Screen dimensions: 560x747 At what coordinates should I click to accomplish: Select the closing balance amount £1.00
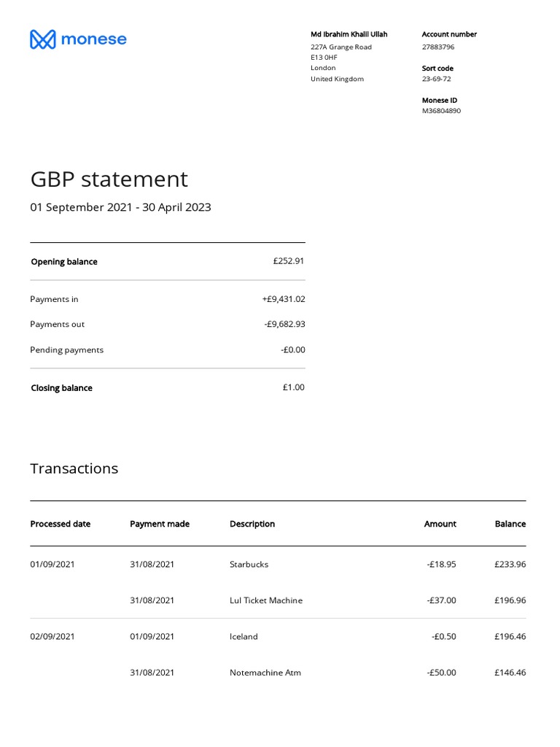(x=293, y=387)
